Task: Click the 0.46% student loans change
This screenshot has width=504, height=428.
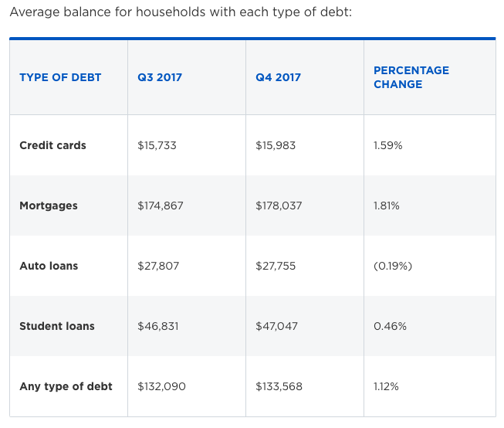Action: [390, 326]
